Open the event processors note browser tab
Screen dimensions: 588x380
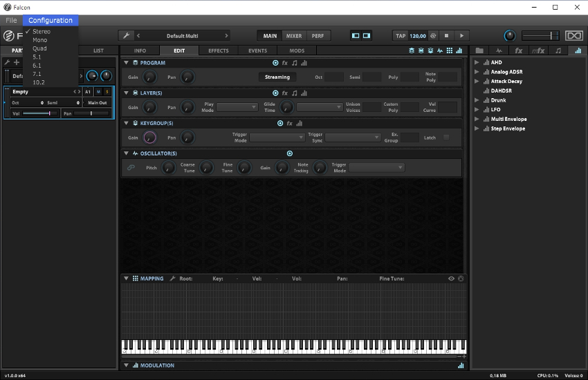pos(558,50)
